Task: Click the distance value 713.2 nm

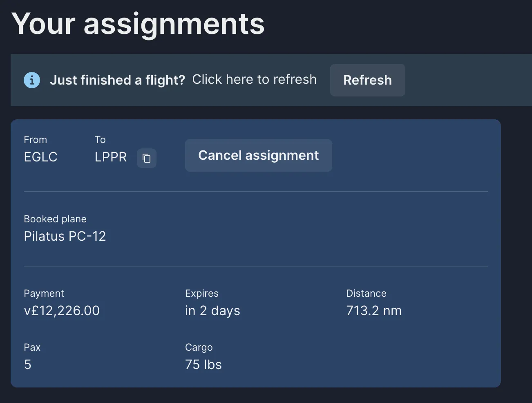Action: 374,311
